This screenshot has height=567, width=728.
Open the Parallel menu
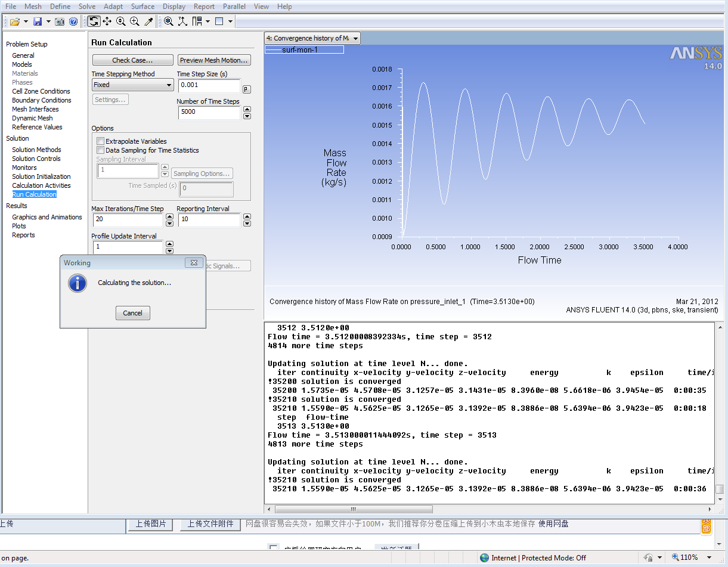click(x=235, y=7)
